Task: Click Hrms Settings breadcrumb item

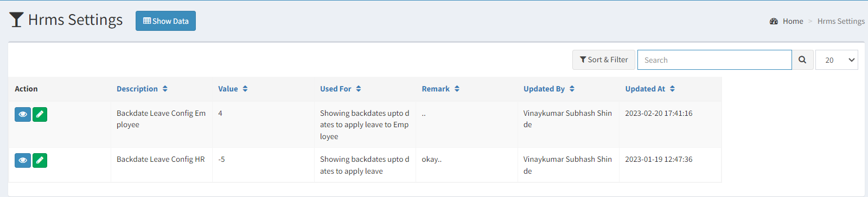Action: [841, 21]
